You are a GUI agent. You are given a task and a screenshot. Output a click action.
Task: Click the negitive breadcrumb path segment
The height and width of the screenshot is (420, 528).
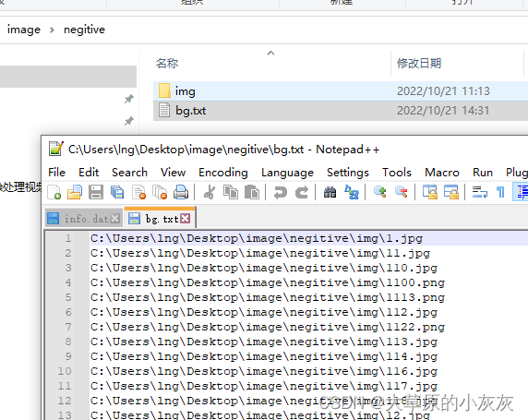pos(85,30)
